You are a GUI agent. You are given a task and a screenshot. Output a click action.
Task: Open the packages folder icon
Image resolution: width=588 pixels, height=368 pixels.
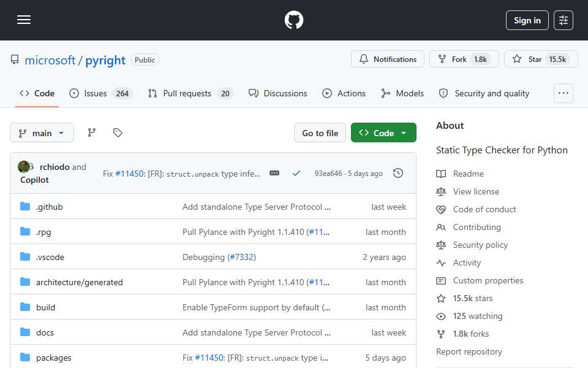pyautogui.click(x=25, y=358)
